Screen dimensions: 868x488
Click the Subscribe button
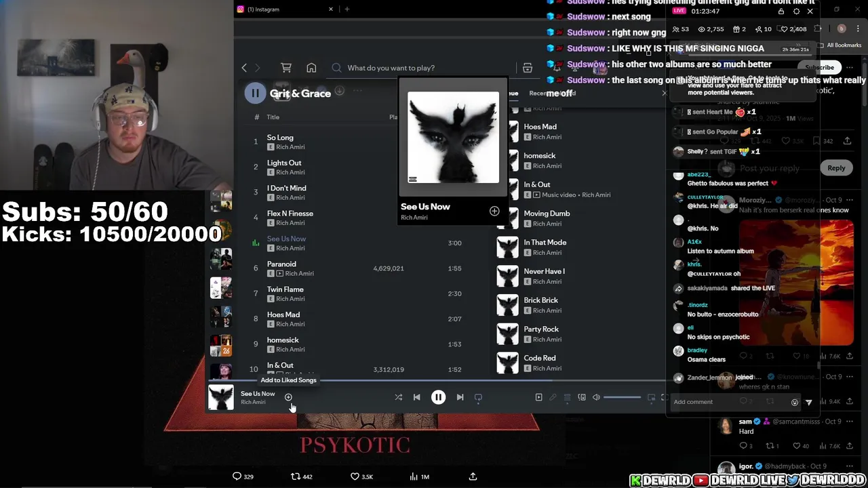tap(819, 67)
